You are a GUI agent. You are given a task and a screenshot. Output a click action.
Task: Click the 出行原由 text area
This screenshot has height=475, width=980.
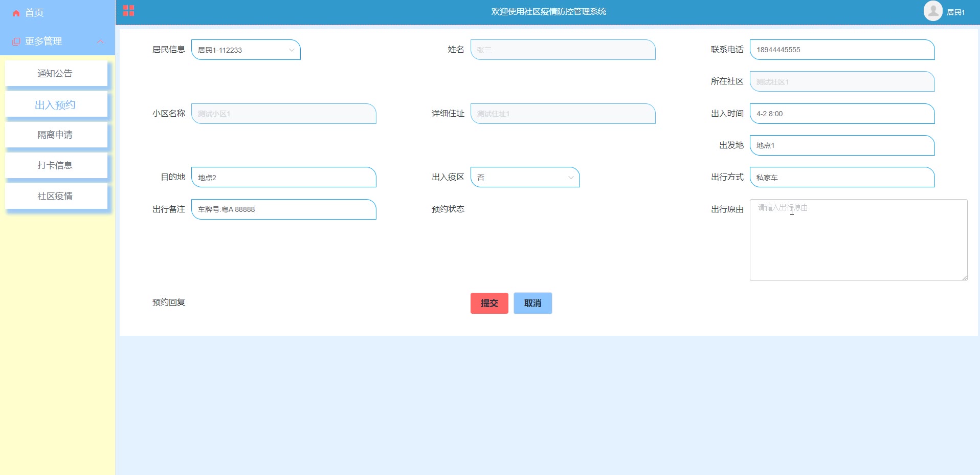[858, 240]
